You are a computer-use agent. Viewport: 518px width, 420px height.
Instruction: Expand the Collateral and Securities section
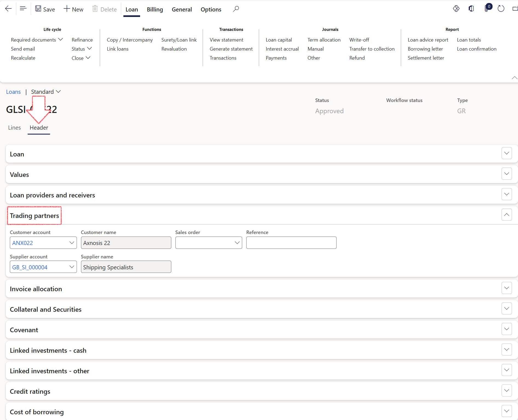point(507,308)
